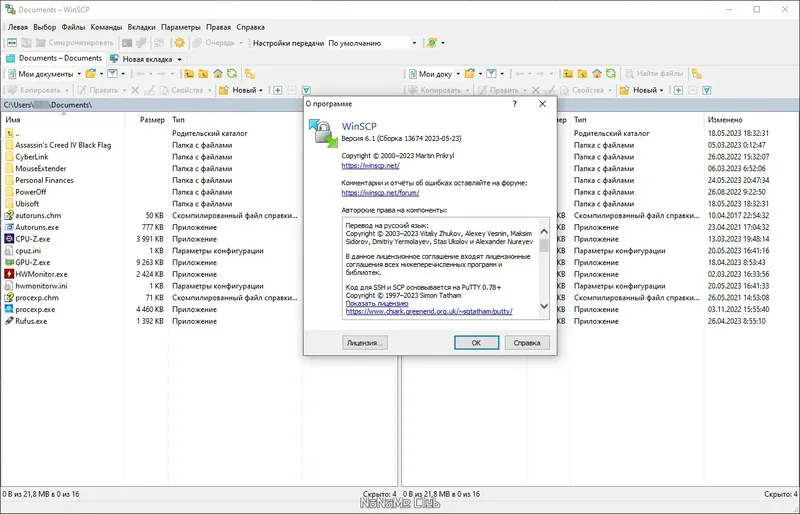The width and height of the screenshot is (800, 514).
Task: Show directory tree in left panel
Action: pyautogui.click(x=249, y=74)
